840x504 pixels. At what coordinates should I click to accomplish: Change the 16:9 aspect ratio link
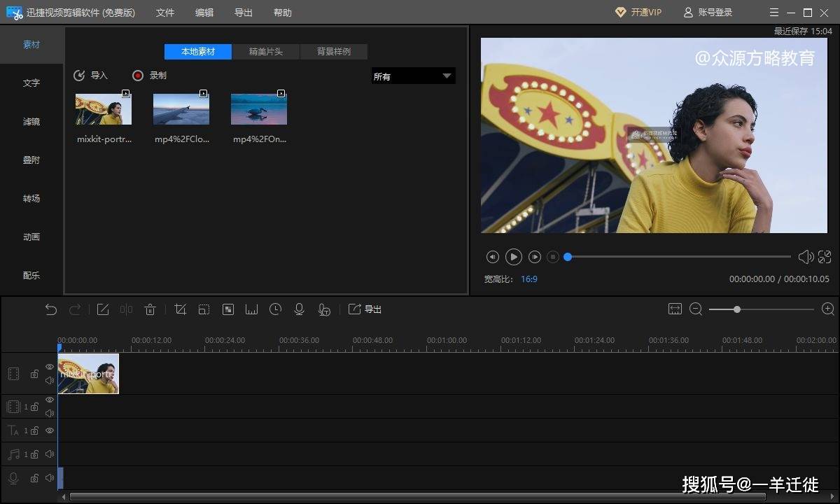529,279
